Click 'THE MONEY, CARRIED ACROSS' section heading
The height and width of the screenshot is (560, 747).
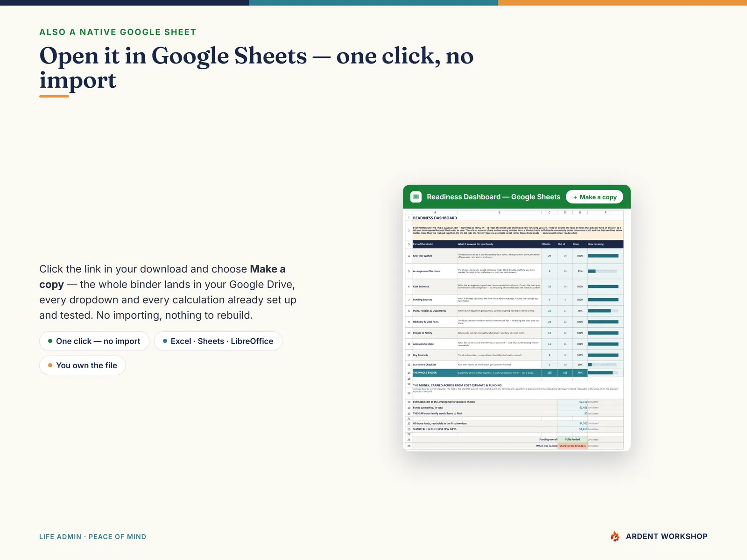click(457, 385)
